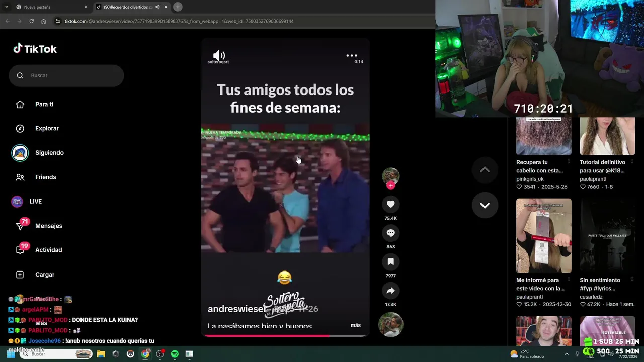Go back in the browser

7,21
